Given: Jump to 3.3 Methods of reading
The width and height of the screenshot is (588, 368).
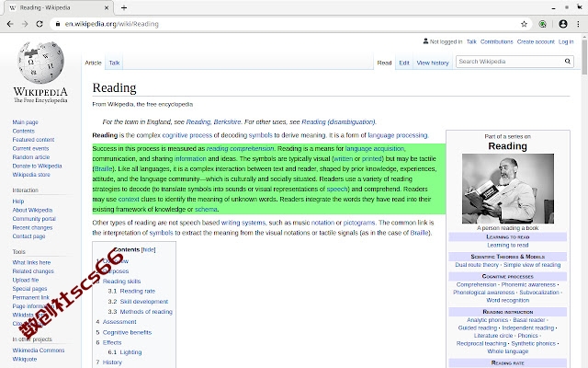Looking at the screenshot, I should (141, 312).
